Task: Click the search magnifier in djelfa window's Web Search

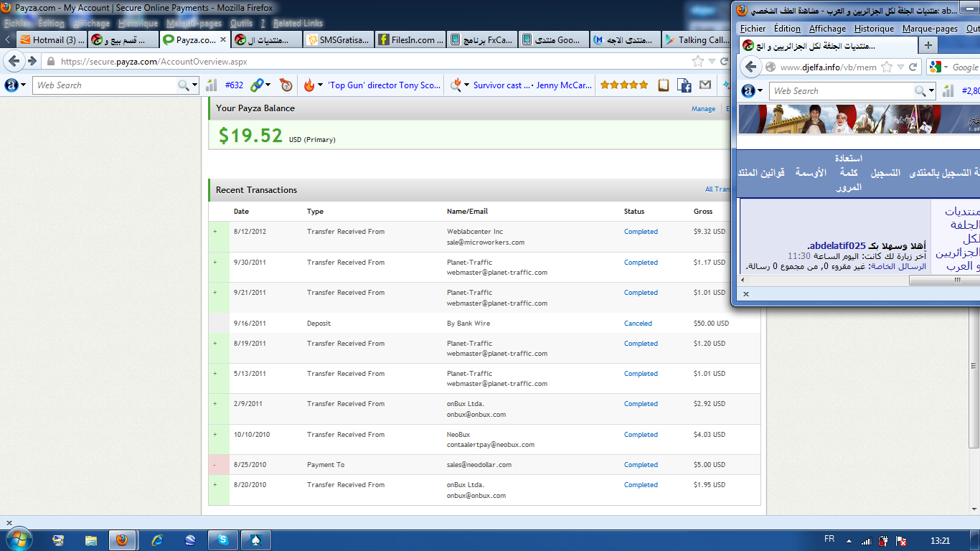Action: click(920, 91)
